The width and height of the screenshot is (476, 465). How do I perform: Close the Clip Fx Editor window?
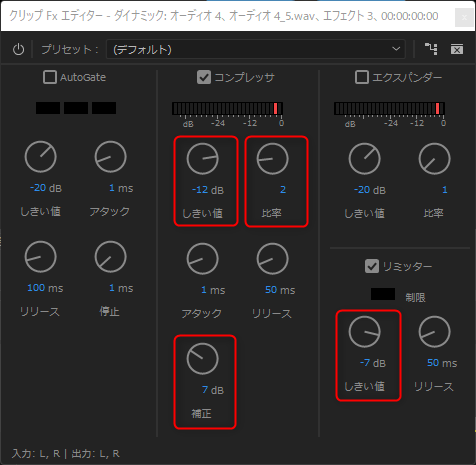[464, 17]
